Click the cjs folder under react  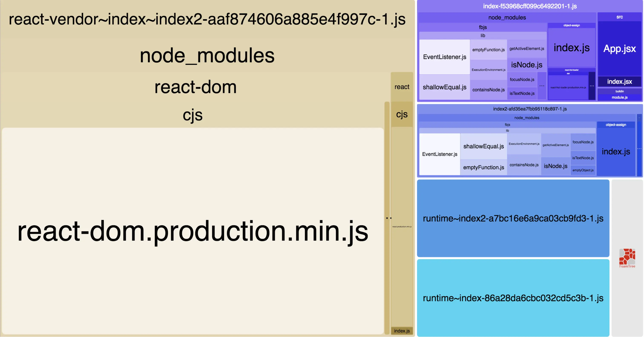click(402, 114)
